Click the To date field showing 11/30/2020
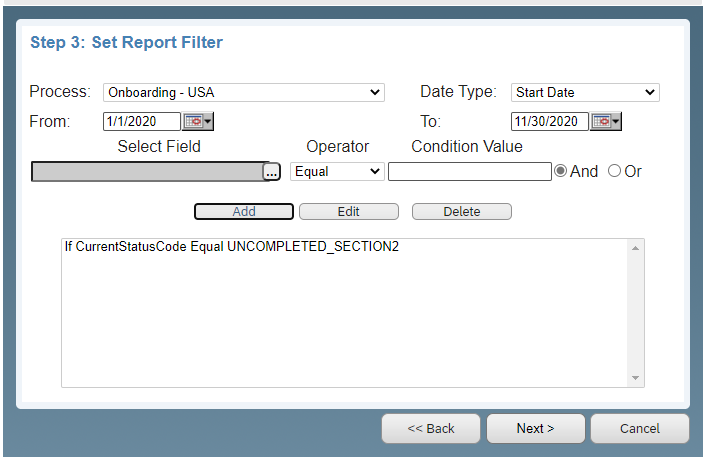The width and height of the screenshot is (706, 459). coord(549,122)
